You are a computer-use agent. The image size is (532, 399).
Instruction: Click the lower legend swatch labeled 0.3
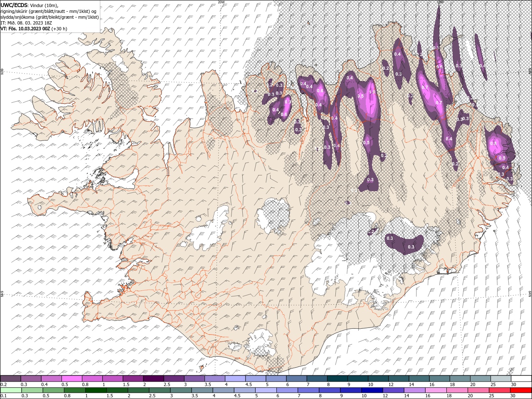click(x=32, y=390)
